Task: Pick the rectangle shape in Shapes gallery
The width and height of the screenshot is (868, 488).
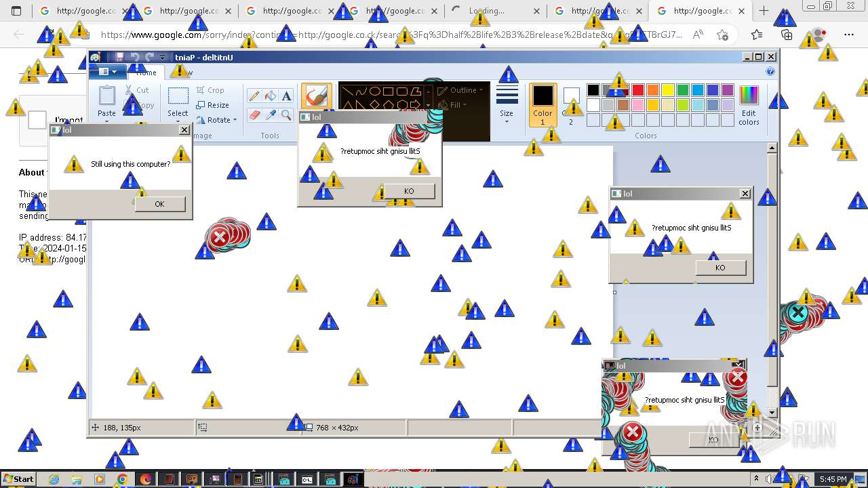Action: point(387,91)
